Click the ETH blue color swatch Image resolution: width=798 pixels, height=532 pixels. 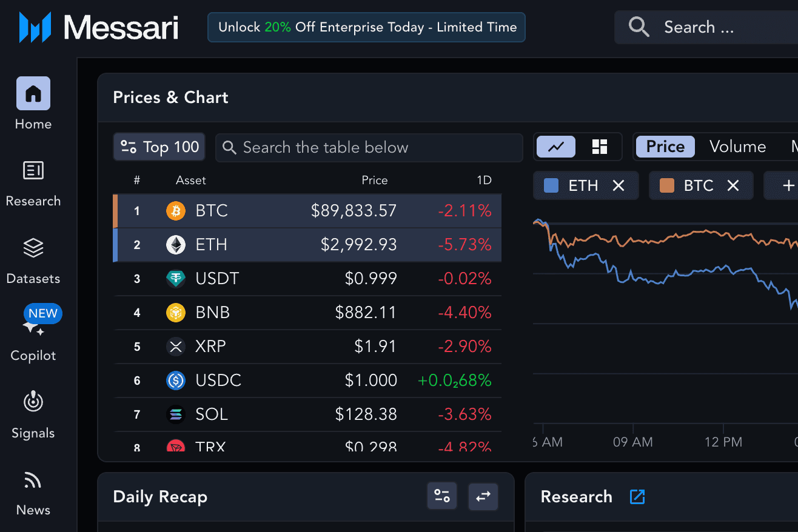tap(551, 185)
